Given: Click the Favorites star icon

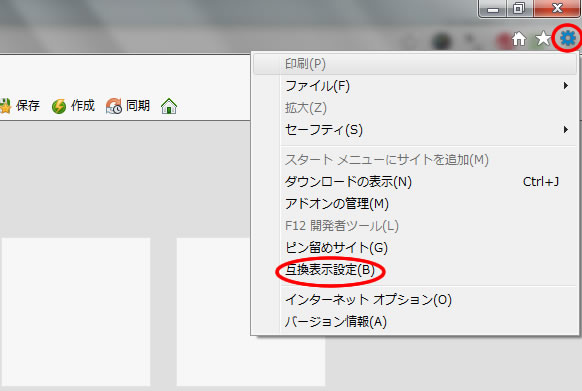Looking at the screenshot, I should 543,38.
